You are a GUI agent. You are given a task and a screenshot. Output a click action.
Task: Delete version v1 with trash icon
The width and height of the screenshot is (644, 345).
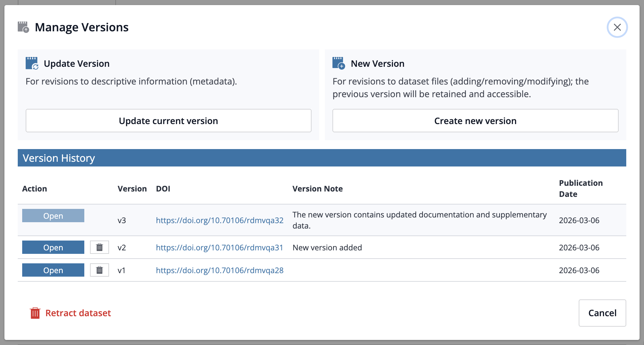pyautogui.click(x=100, y=270)
